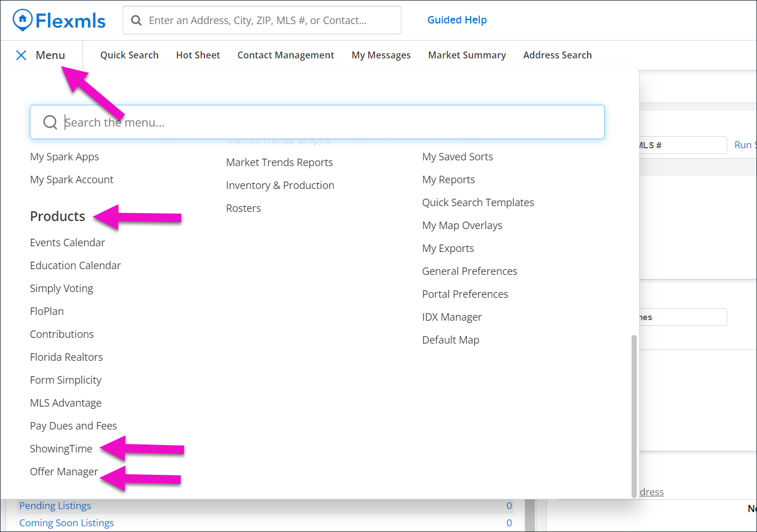Viewport: 757px width, 532px height.
Task: Open Quick Search Templates
Action: click(x=478, y=203)
